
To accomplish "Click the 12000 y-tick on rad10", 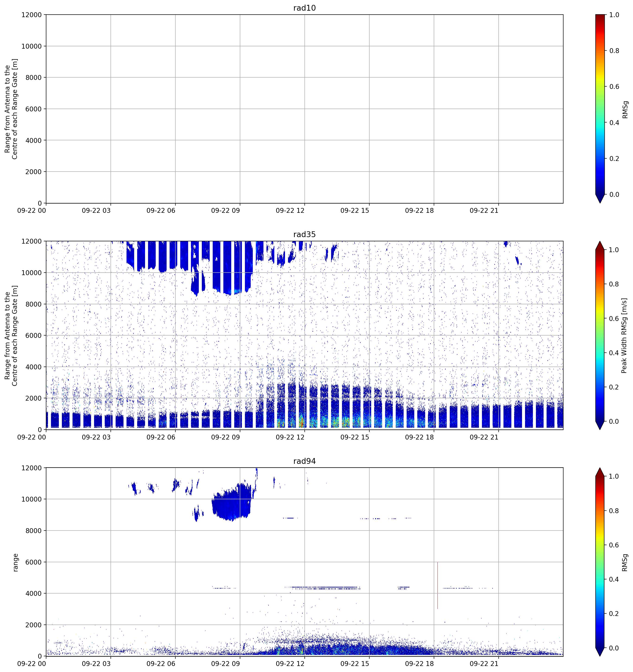I will click(32, 15).
